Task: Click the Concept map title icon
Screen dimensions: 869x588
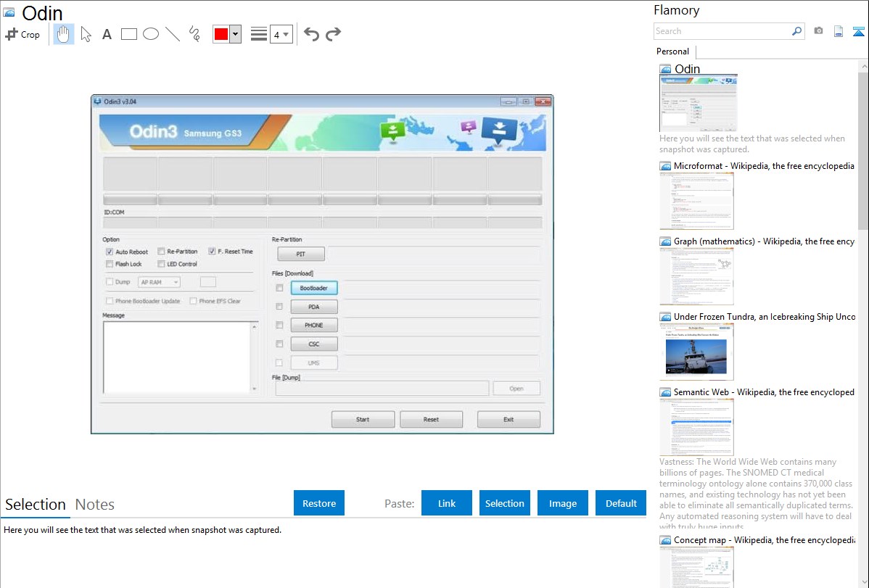Action: [x=665, y=539]
